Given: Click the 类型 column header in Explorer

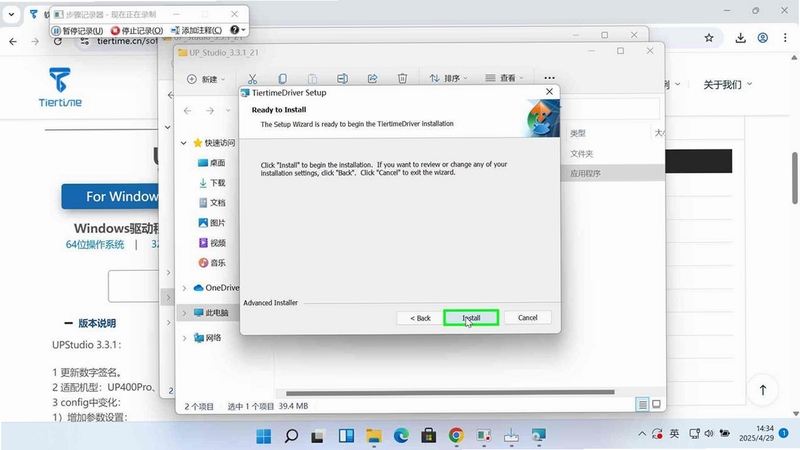Looking at the screenshot, I should click(578, 133).
